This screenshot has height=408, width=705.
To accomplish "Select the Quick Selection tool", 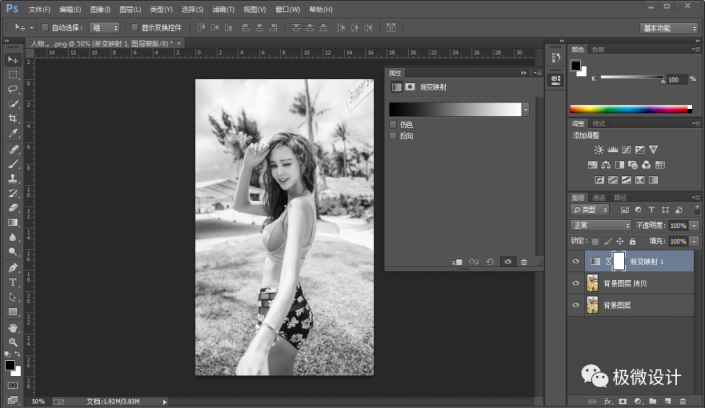I will [13, 104].
